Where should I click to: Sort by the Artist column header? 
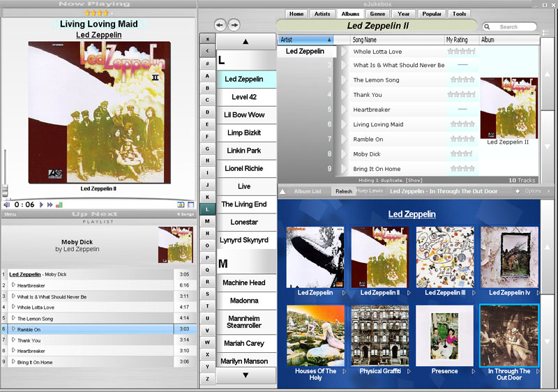pos(306,40)
